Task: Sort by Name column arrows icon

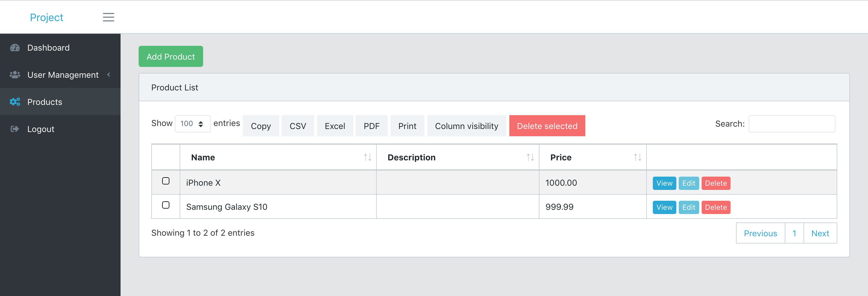Action: (367, 157)
